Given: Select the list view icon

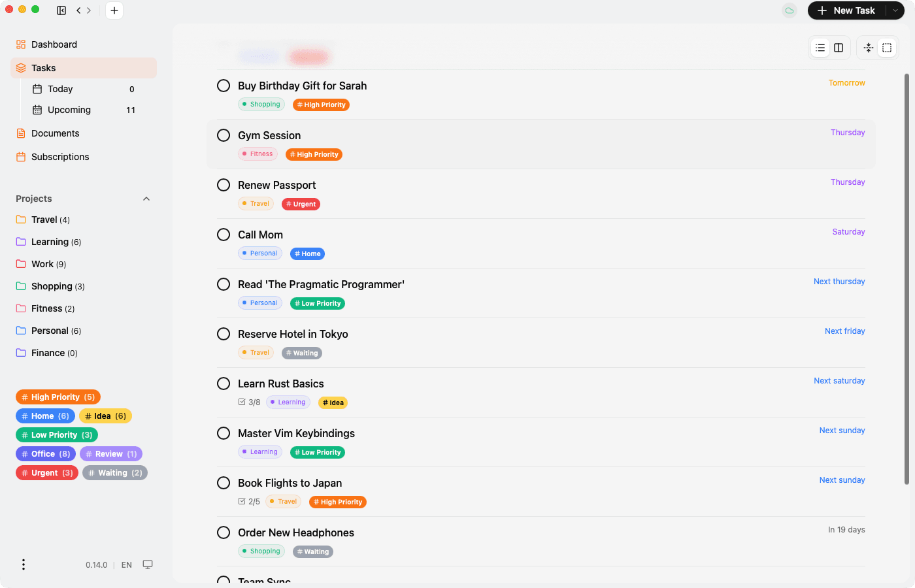Looking at the screenshot, I should point(820,47).
